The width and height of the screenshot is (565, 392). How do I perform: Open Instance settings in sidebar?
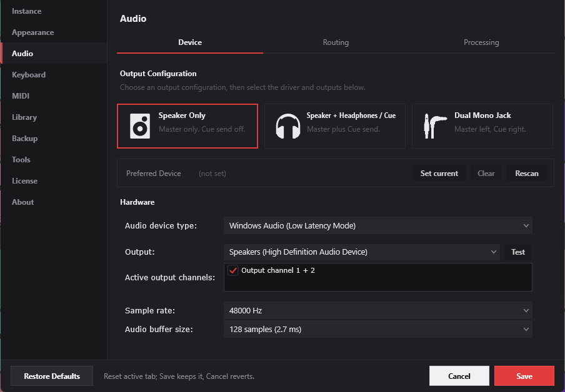point(54,11)
